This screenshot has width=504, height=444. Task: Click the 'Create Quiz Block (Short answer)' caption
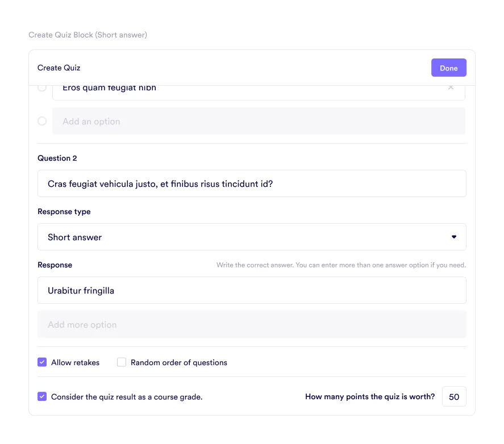coord(88,35)
